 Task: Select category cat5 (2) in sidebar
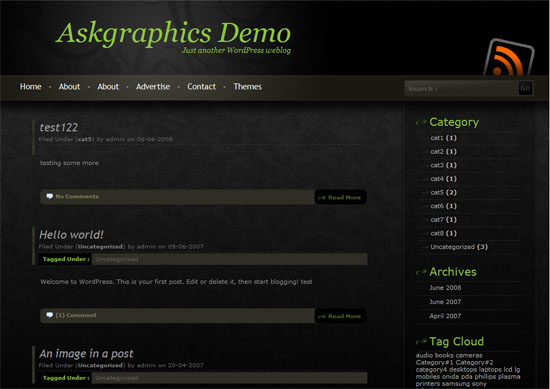pos(443,193)
